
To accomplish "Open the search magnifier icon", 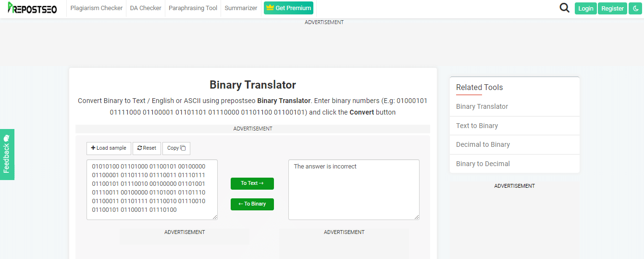I will [565, 8].
